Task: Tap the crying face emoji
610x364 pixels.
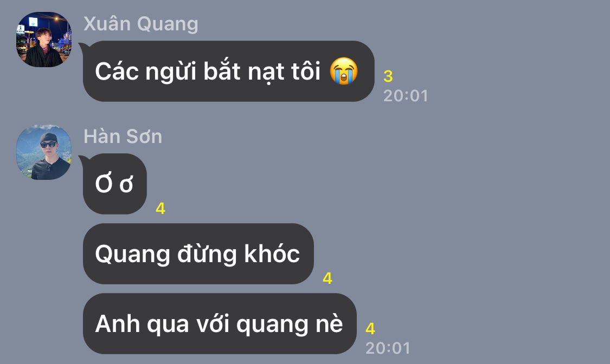Action: click(344, 71)
